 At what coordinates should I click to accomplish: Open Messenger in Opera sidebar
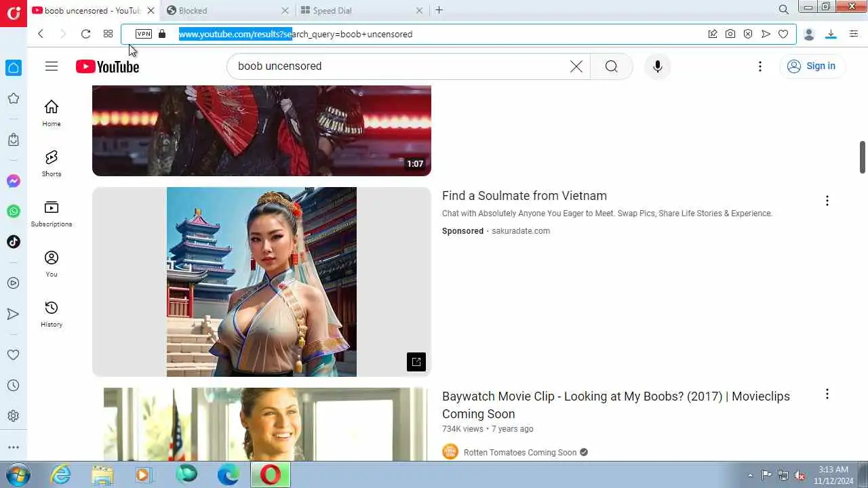tap(14, 181)
